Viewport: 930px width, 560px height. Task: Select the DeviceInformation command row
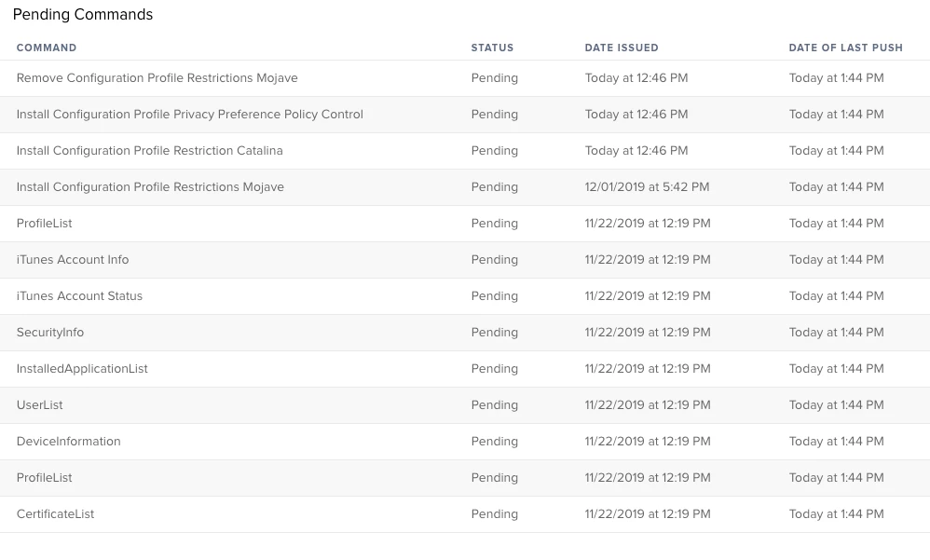[x=465, y=442]
